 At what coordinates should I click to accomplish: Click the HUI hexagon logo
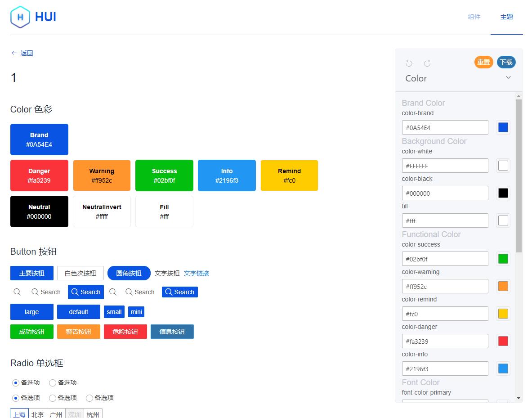pyautogui.click(x=19, y=17)
